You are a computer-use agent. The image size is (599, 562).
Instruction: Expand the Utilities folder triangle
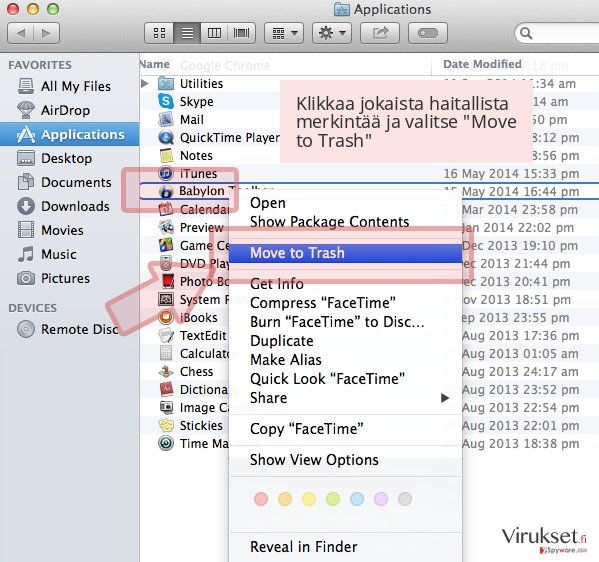pyautogui.click(x=144, y=83)
